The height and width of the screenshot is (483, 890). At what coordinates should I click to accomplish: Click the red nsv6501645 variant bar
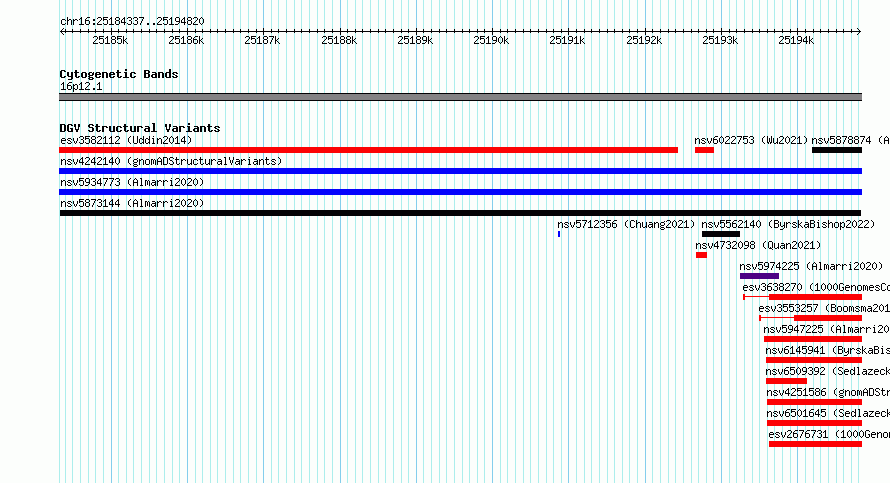click(x=815, y=423)
